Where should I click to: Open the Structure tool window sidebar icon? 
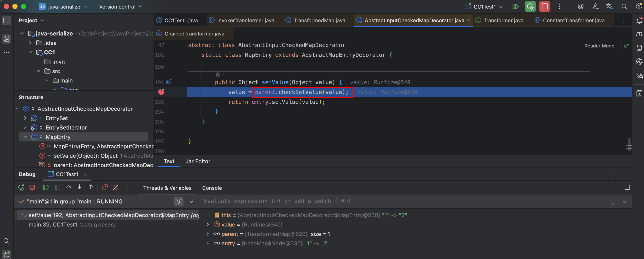point(6,39)
